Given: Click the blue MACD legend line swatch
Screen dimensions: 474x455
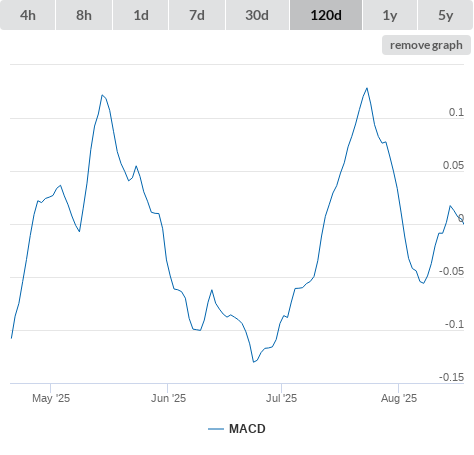Looking at the screenshot, I should coord(216,429).
